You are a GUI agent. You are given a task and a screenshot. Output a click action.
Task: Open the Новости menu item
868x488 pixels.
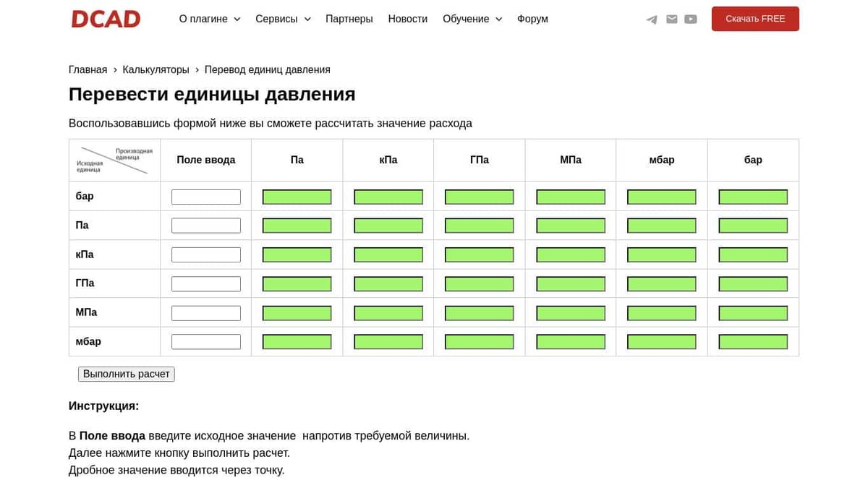[x=408, y=19]
